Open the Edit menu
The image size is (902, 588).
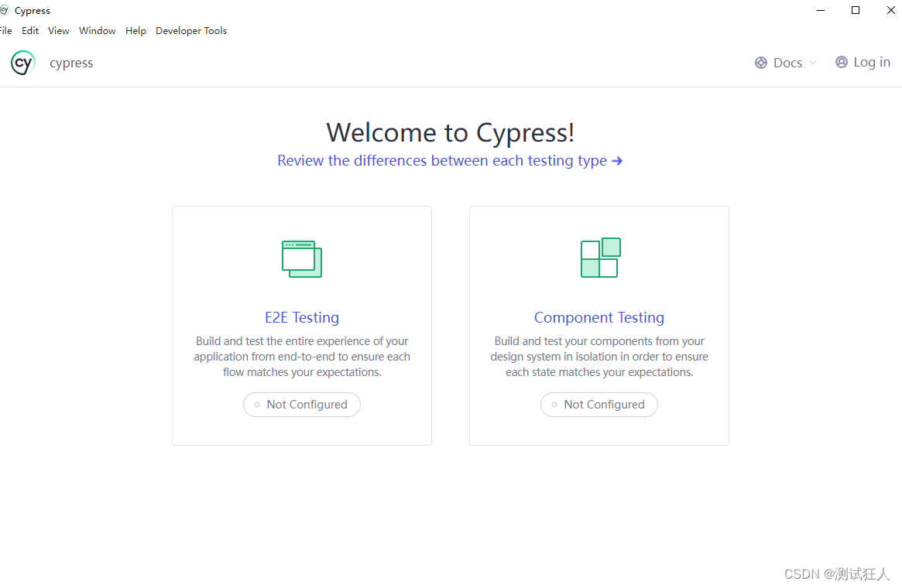pyautogui.click(x=30, y=30)
